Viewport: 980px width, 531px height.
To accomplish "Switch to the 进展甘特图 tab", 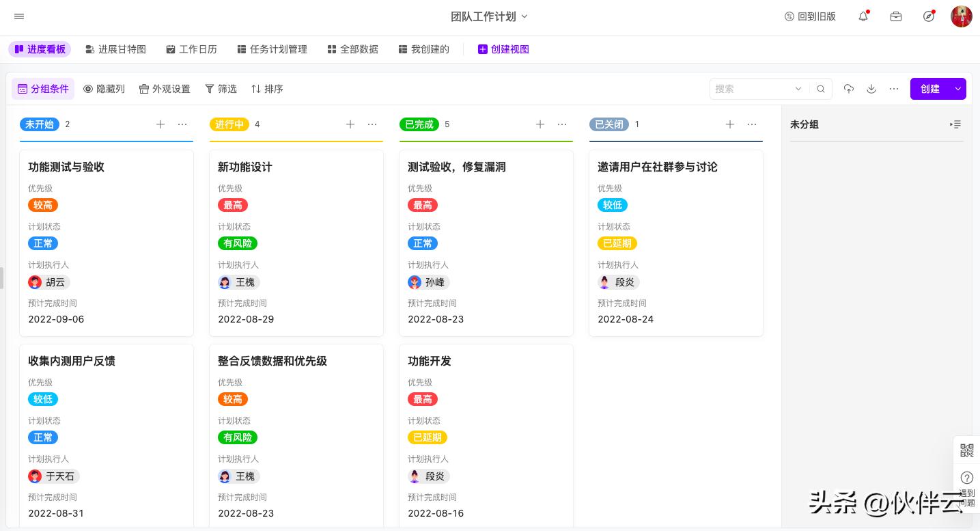I will pos(115,49).
